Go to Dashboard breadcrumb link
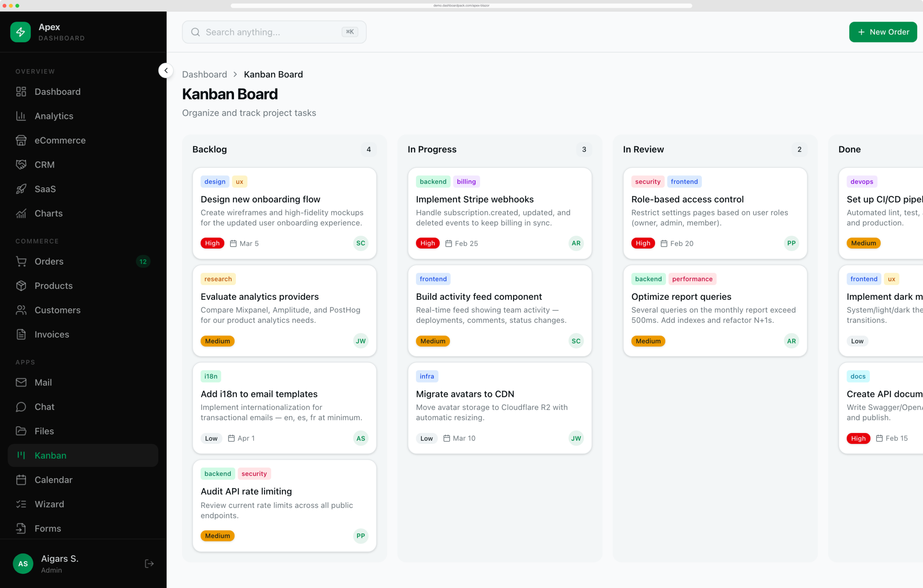923x588 pixels. click(204, 74)
